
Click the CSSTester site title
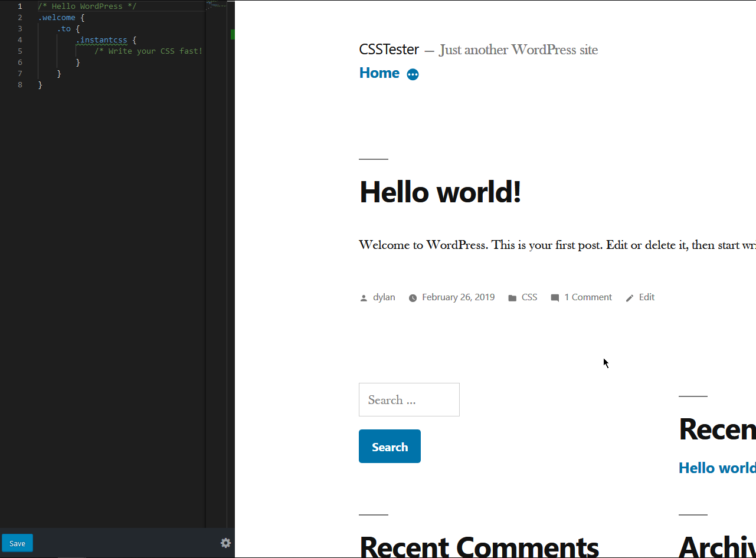389,50
